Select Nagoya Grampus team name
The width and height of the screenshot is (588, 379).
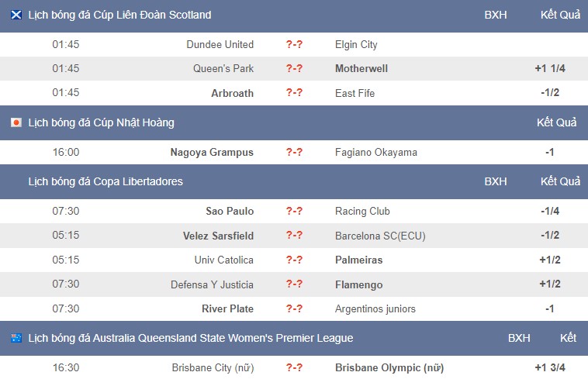(x=212, y=153)
